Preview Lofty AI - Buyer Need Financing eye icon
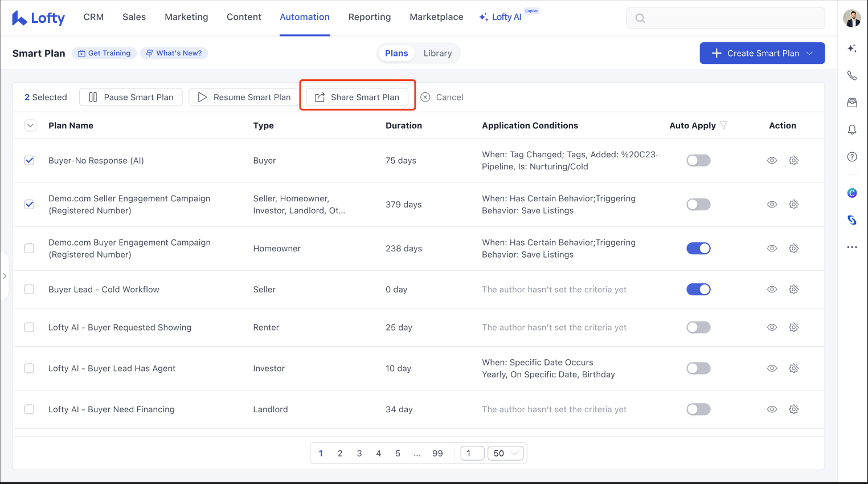The height and width of the screenshot is (484, 868). click(772, 409)
